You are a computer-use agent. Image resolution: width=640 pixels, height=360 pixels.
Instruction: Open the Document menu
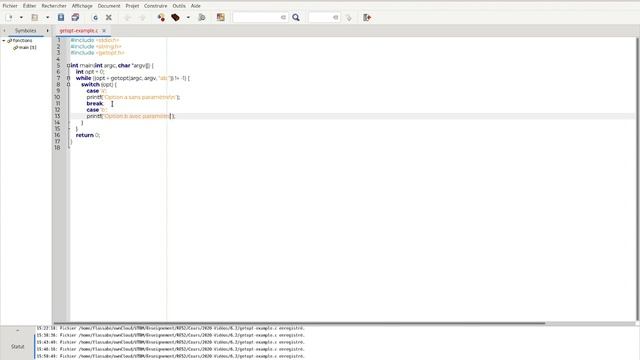109,6
